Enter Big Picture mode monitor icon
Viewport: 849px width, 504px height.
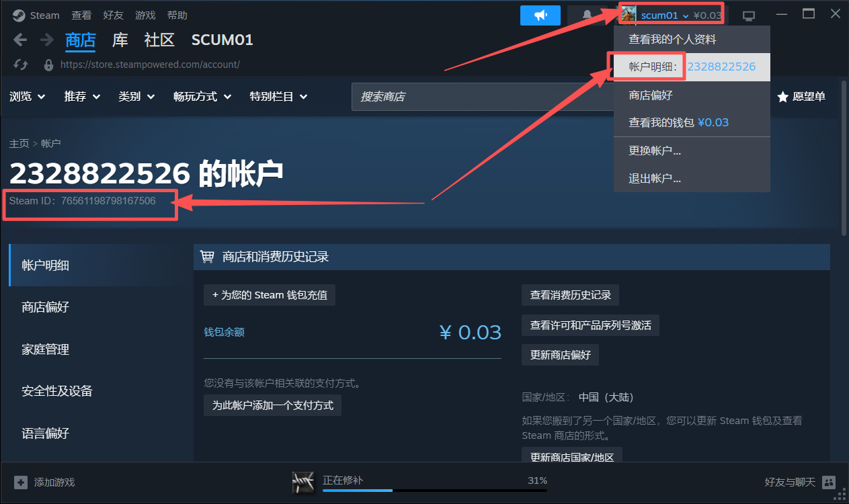tap(748, 15)
